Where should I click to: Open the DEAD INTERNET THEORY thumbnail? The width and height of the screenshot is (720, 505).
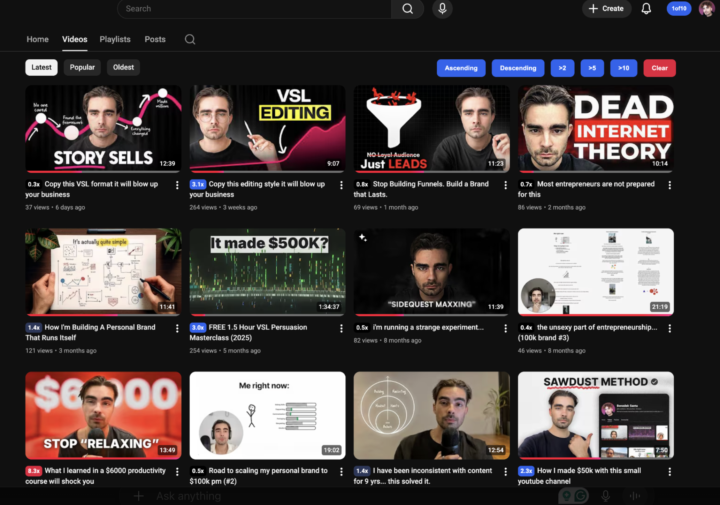pos(596,129)
